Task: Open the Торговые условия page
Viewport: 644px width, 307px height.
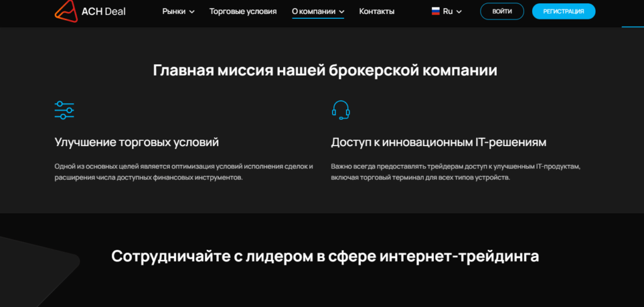Action: (243, 11)
